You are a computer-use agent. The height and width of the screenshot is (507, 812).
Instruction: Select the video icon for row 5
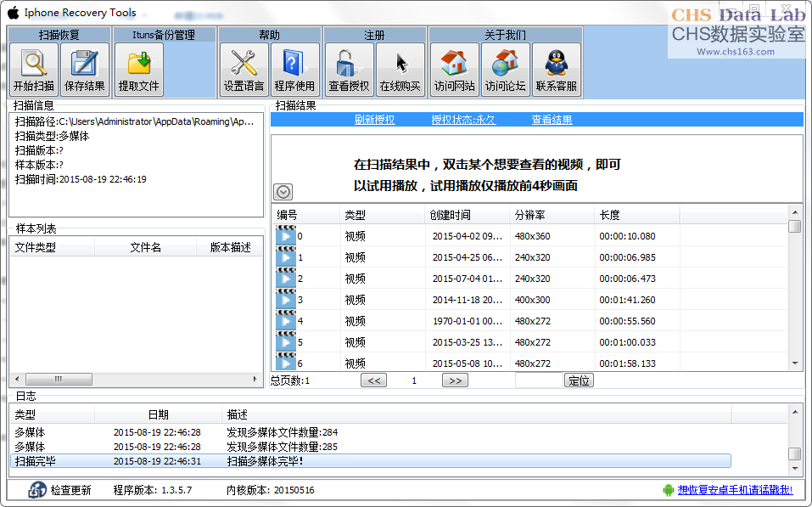coord(285,341)
